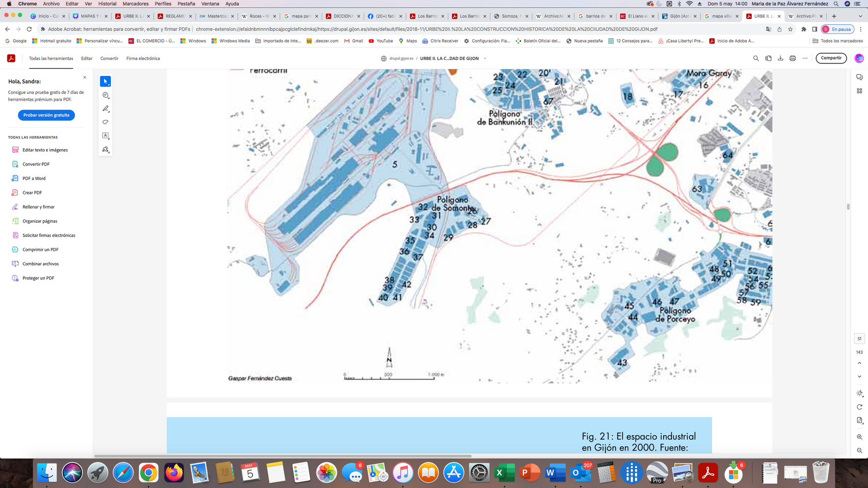Pick the add text box tool
868x488 pixels.
pos(106,136)
